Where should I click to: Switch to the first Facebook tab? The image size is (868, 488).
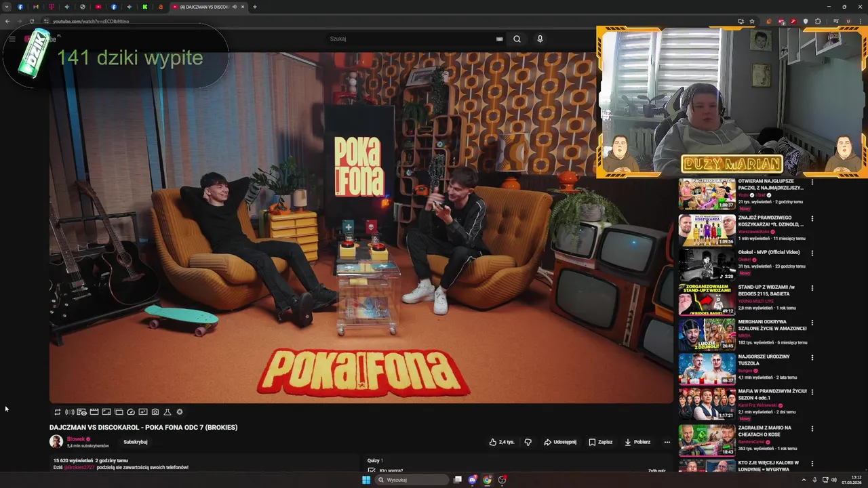click(x=20, y=7)
